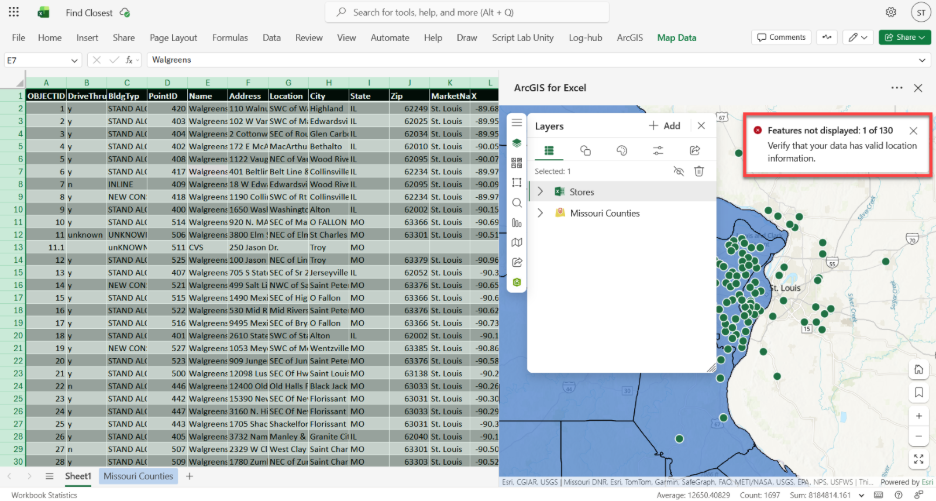936x501 pixels.
Task: Click the Share map icon
Action: (x=517, y=262)
